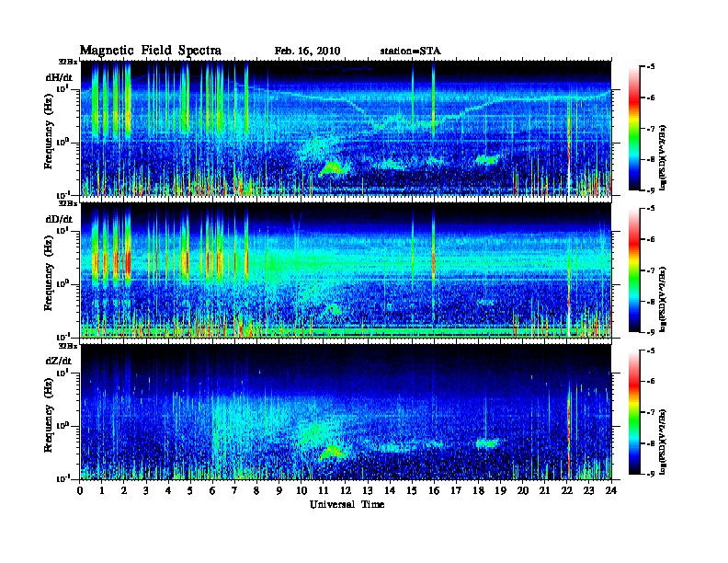Image resolution: width=728 pixels, height=563 pixels.
Task: Click the dZ/dt panel color bar
Action: [x=634, y=412]
